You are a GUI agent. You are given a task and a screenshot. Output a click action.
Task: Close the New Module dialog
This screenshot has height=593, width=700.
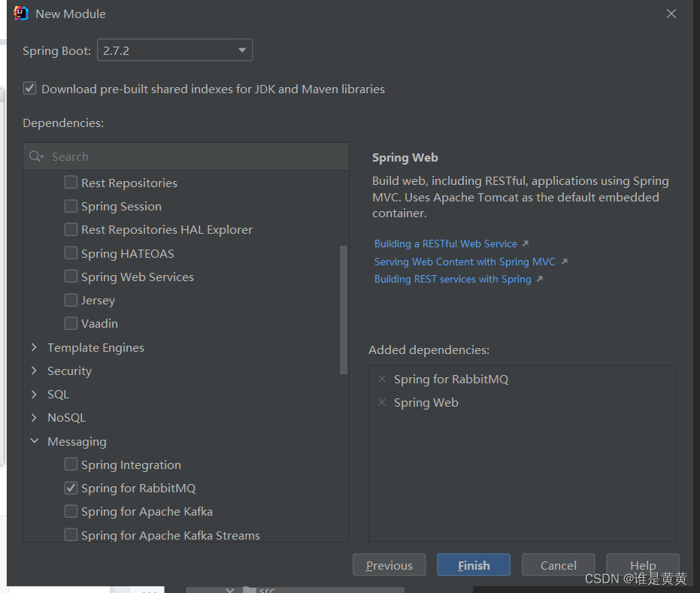671,14
